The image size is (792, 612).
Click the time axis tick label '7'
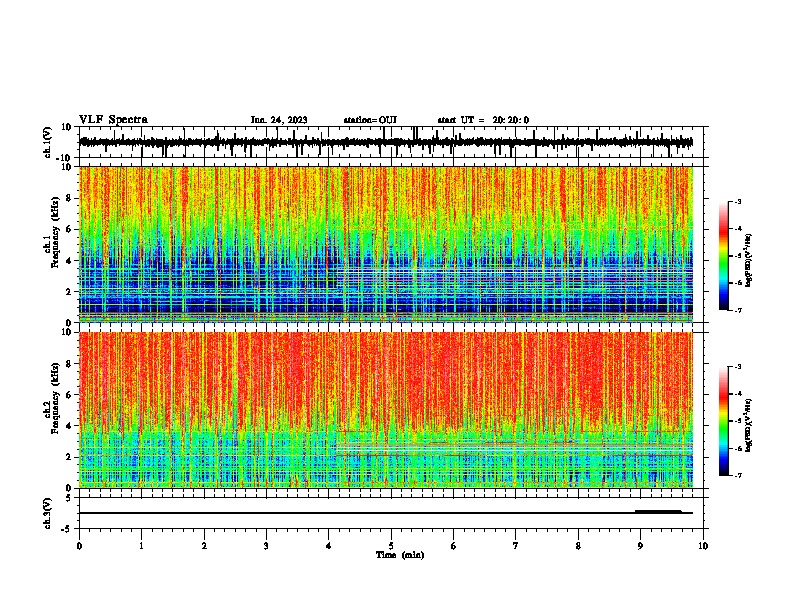click(516, 546)
